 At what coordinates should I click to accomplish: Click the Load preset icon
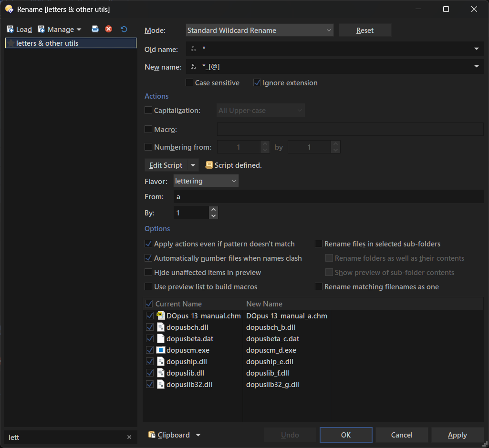(x=19, y=30)
